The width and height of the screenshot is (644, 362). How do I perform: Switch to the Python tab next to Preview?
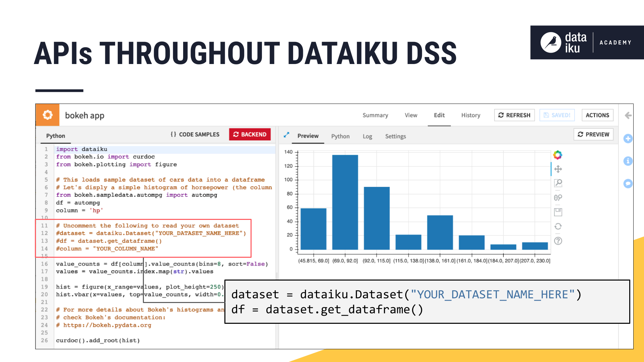[340, 136]
